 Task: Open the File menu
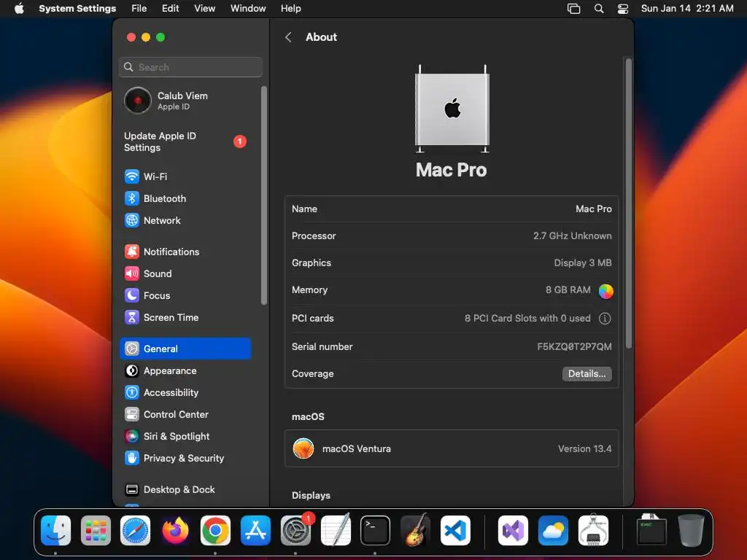coord(139,9)
